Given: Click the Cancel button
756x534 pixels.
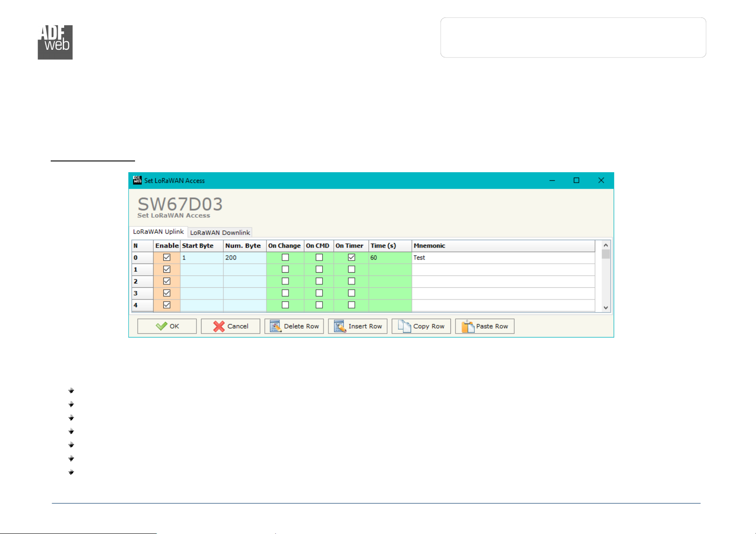Looking at the screenshot, I should 231,326.
